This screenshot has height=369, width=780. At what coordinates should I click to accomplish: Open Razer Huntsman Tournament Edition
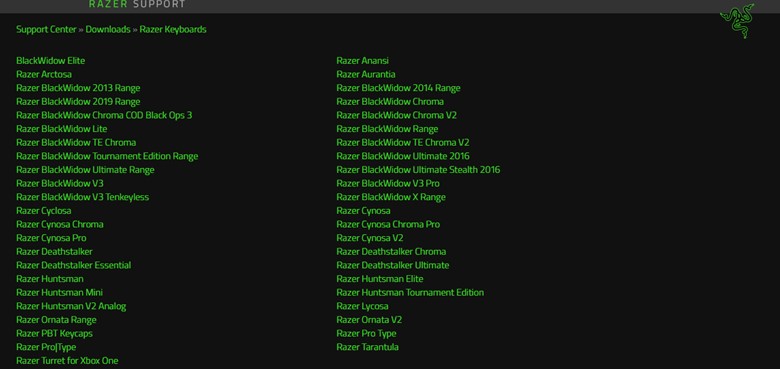click(x=410, y=293)
